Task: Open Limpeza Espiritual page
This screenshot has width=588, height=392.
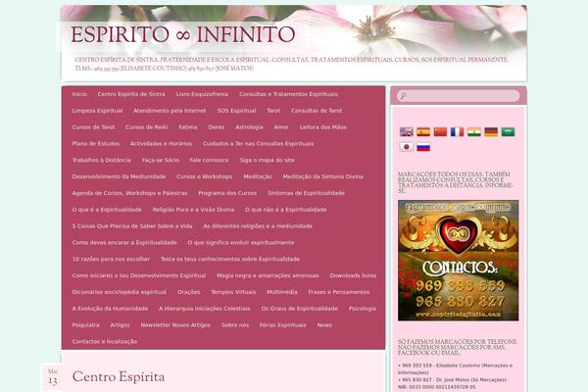Action: pyautogui.click(x=97, y=111)
